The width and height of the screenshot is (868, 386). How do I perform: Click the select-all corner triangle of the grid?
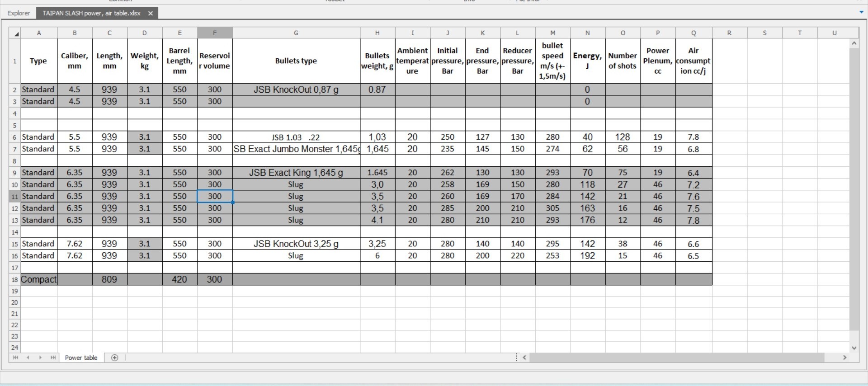pos(15,33)
